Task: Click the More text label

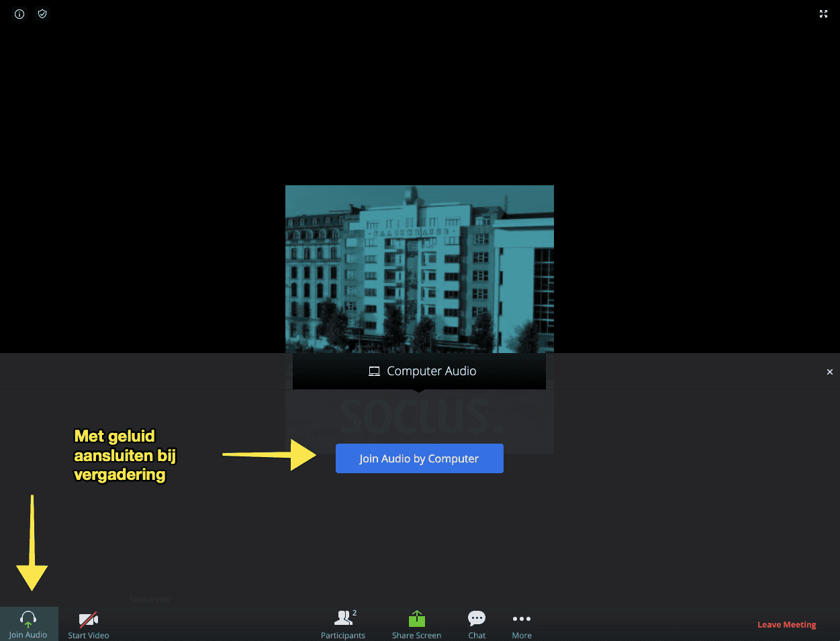Action: 522,635
